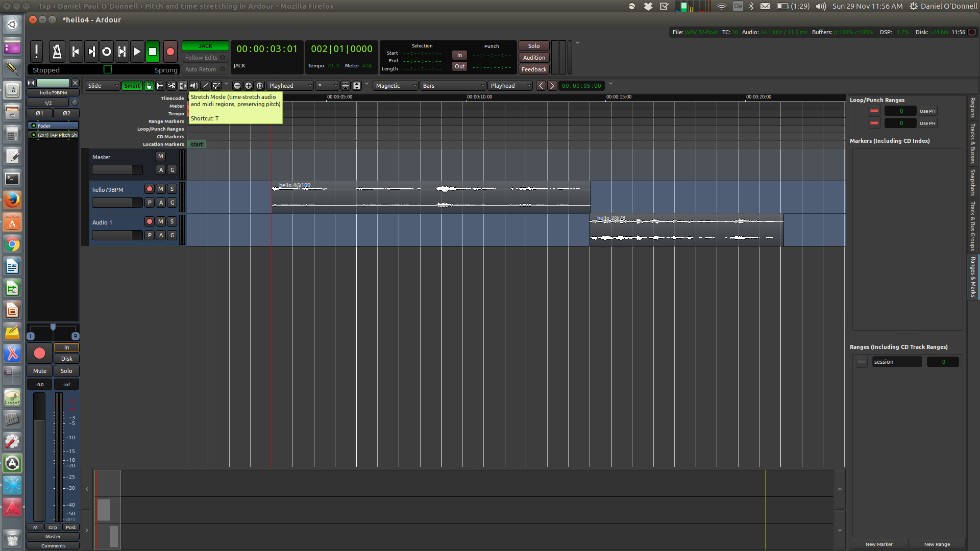Select the Cut mode scissors tool
This screenshot has width=980, height=551.
point(171,86)
